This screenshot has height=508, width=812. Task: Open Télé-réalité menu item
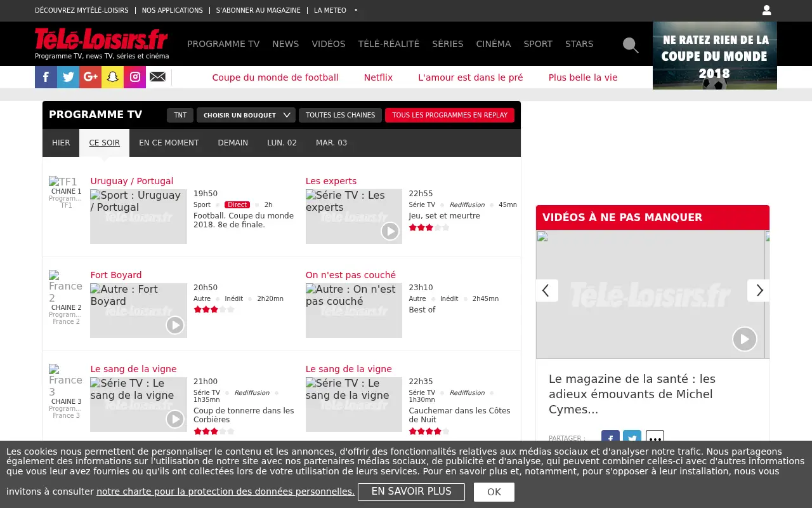tap(389, 44)
